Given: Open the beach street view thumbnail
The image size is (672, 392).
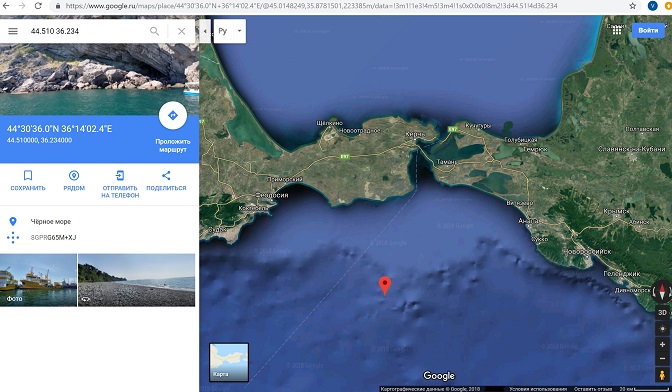Looking at the screenshot, I should point(136,280).
